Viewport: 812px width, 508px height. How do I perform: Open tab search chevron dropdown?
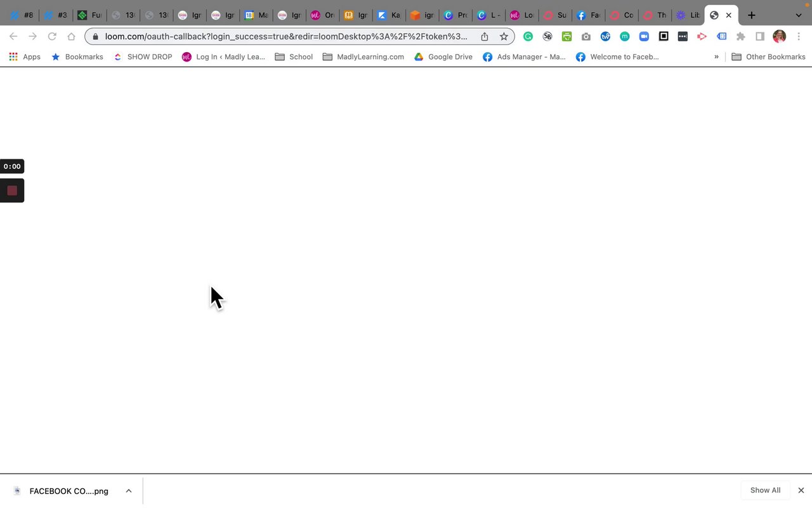tap(799, 15)
